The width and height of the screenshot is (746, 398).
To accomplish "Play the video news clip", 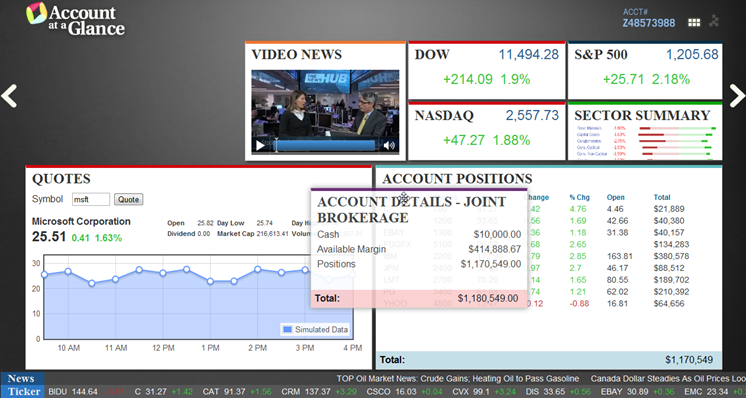I will [260, 146].
